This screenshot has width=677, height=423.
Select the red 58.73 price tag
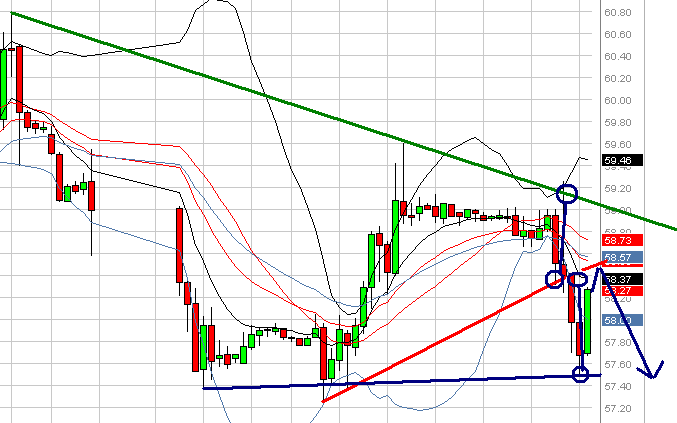click(x=622, y=240)
